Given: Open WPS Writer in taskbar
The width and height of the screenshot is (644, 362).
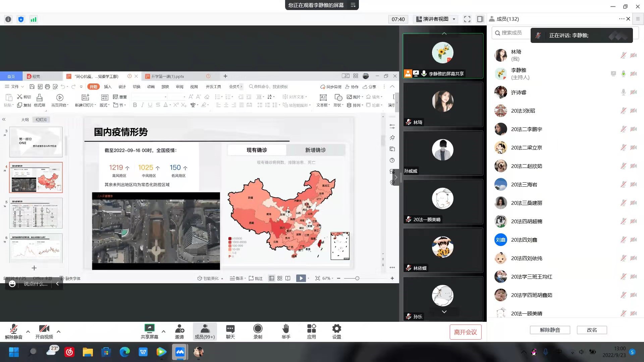Looking at the screenshot, I should tap(143, 352).
